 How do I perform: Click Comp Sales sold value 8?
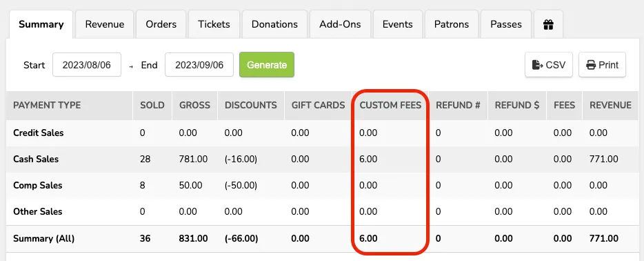(143, 185)
